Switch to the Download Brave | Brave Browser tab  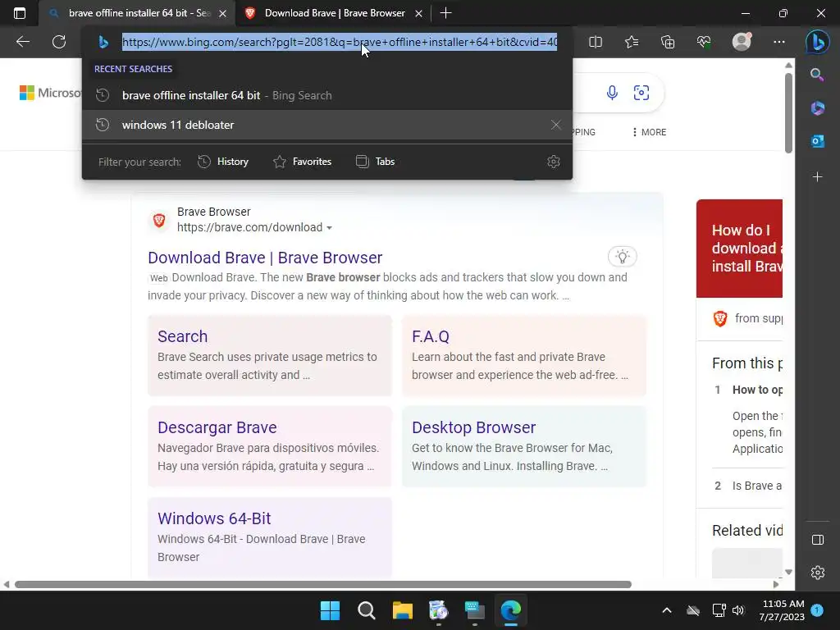click(x=335, y=13)
